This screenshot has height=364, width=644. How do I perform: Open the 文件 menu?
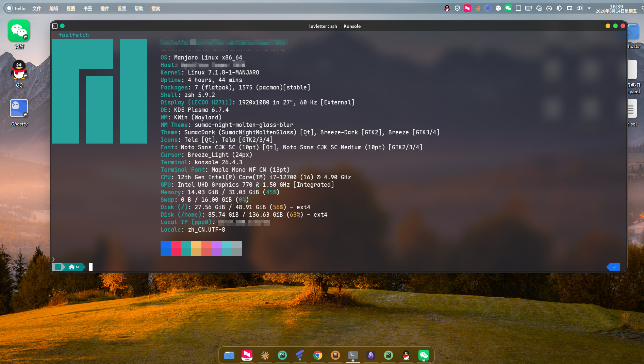tap(37, 9)
